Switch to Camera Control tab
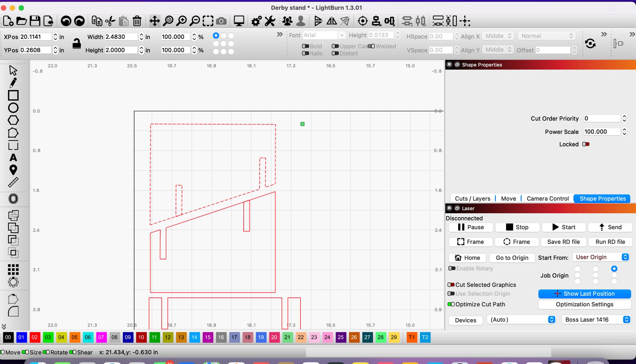This screenshot has height=364, width=636. 548,198
